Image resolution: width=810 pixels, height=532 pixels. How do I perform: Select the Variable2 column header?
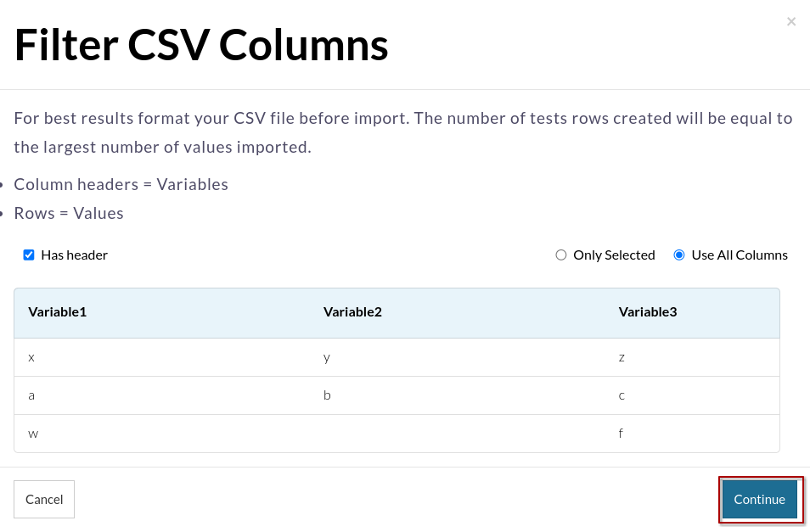pos(352,312)
